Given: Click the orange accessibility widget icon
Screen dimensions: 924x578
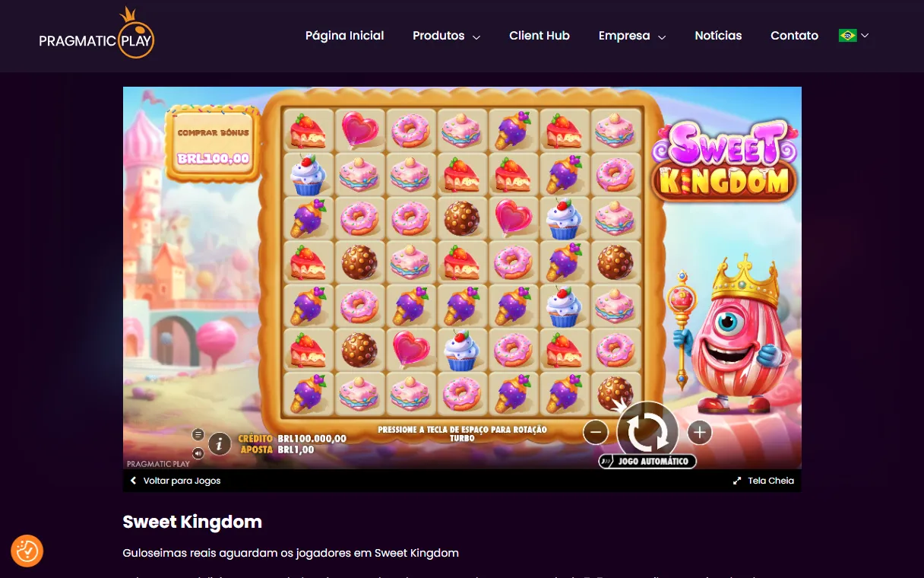Looking at the screenshot, I should pyautogui.click(x=27, y=551).
